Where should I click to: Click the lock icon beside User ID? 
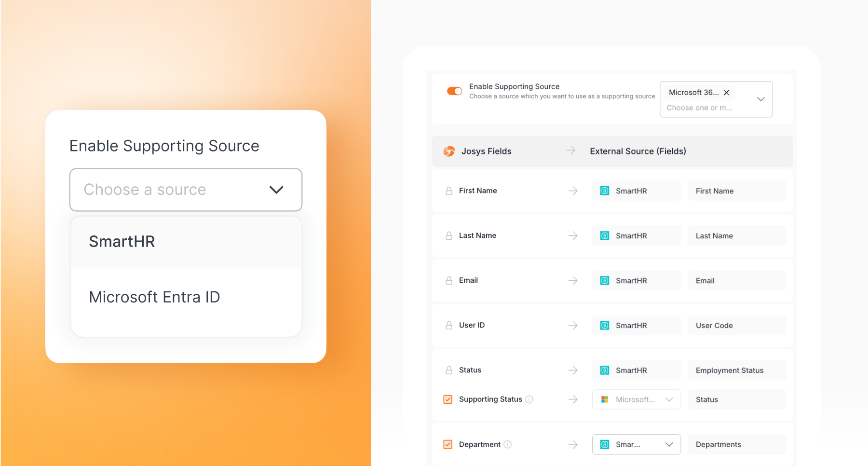click(x=449, y=326)
